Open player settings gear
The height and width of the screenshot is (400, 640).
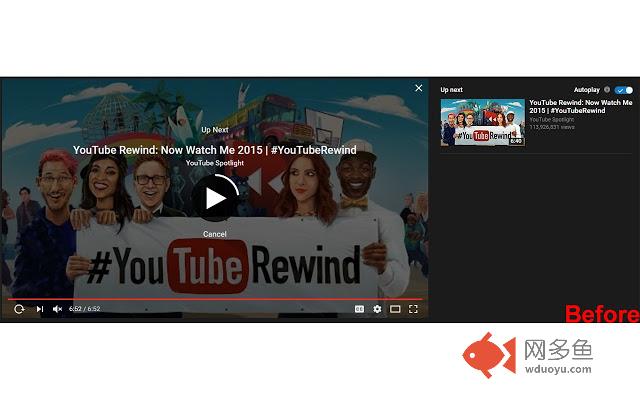(x=377, y=309)
